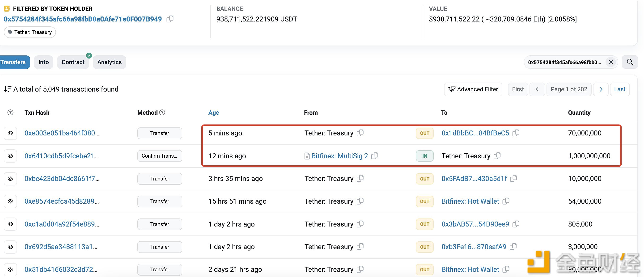
Task: Click the Tether: Treasury tag label
Action: (x=30, y=32)
